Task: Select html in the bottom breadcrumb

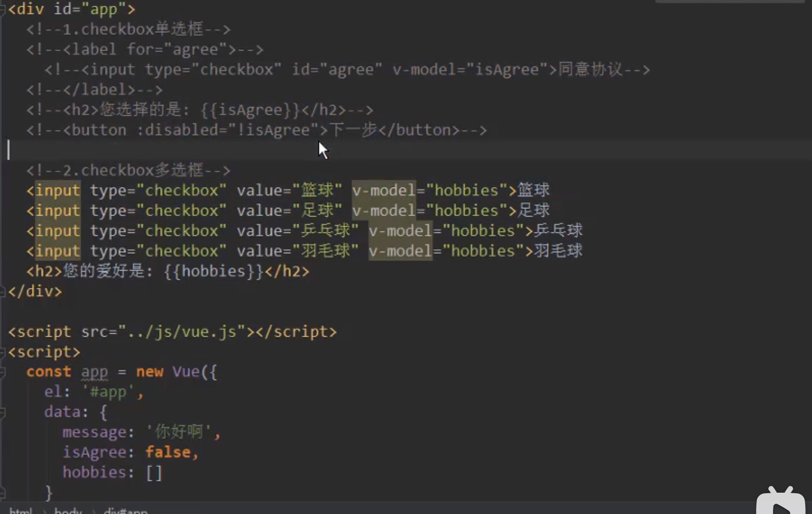Action: click(x=21, y=510)
